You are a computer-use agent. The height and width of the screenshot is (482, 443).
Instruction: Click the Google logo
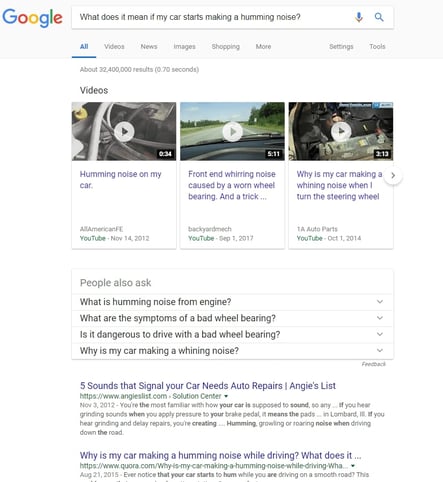(x=32, y=17)
